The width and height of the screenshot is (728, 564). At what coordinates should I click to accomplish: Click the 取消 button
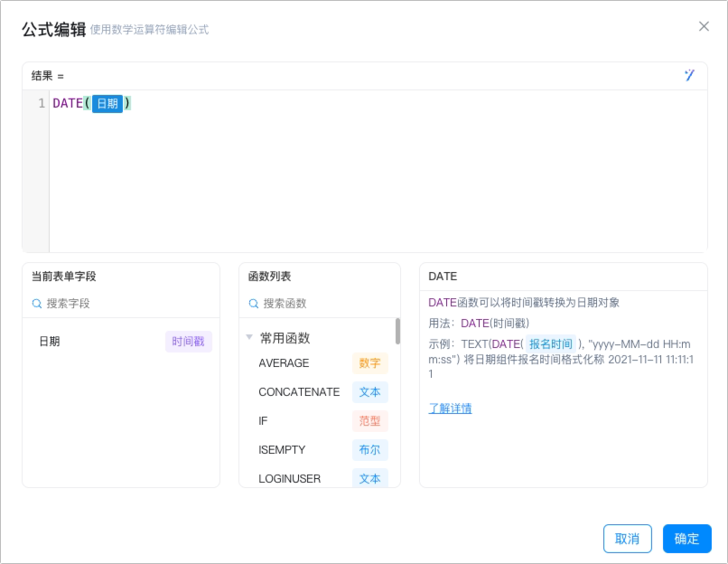click(627, 539)
